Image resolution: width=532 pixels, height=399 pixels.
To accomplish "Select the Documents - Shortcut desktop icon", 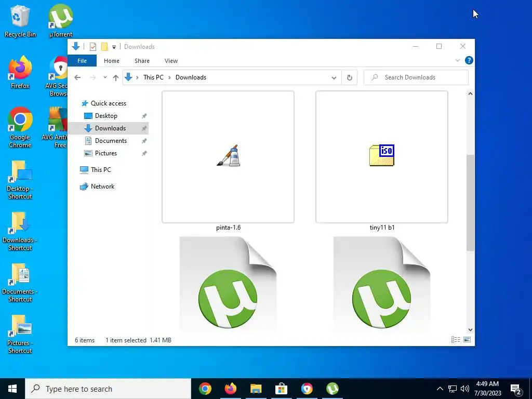I will pos(20,283).
